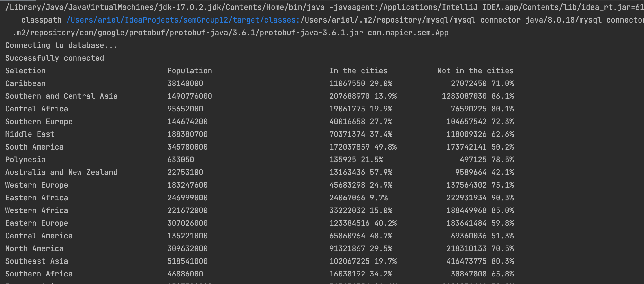Select the 'Polynesia' row label
This screenshot has width=644, height=284.
(x=25, y=160)
